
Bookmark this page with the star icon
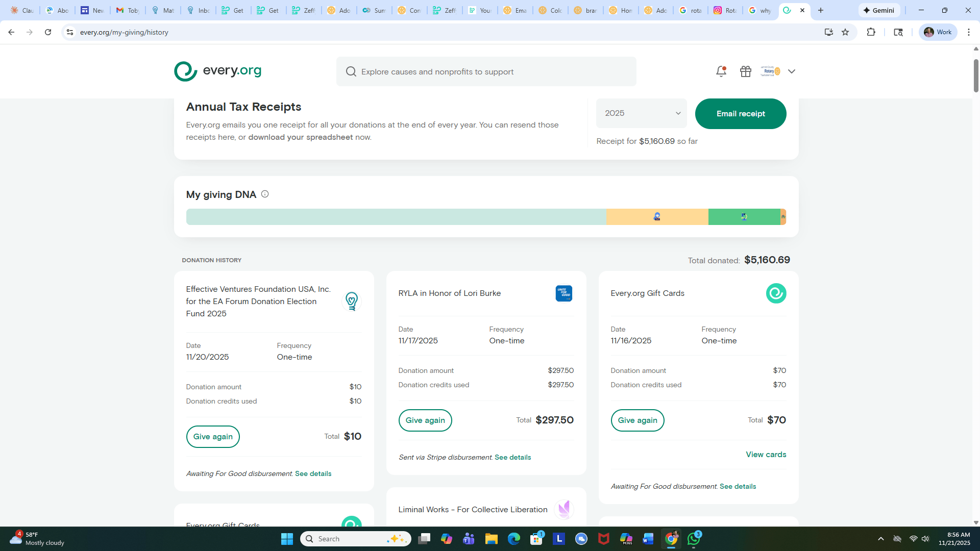click(x=845, y=32)
